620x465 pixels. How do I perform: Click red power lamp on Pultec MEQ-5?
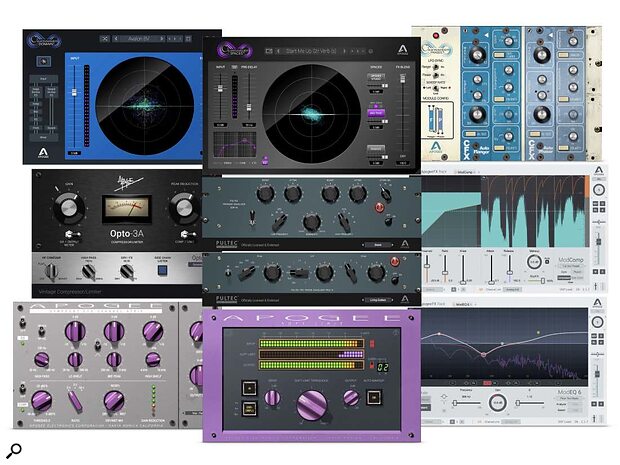395,261
